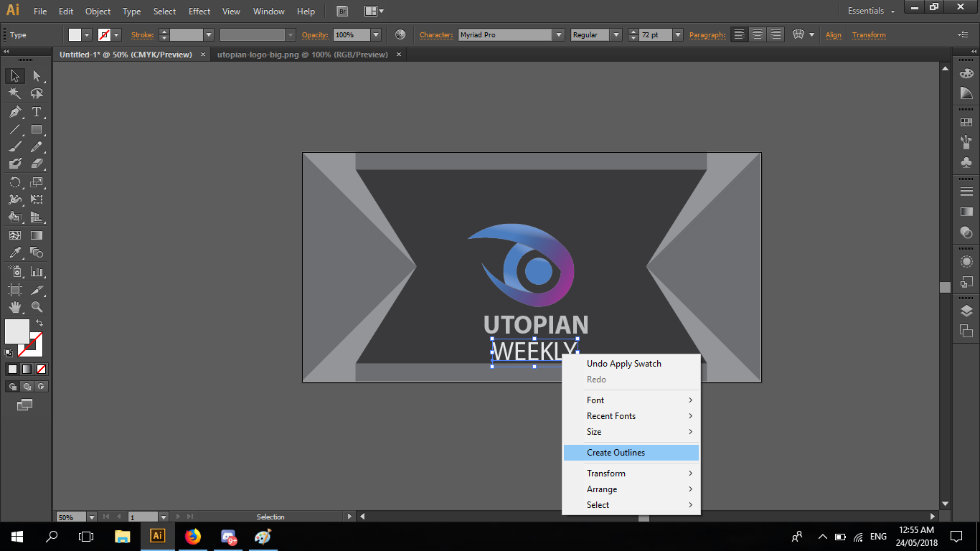Select the Rectangle tool

(37, 130)
